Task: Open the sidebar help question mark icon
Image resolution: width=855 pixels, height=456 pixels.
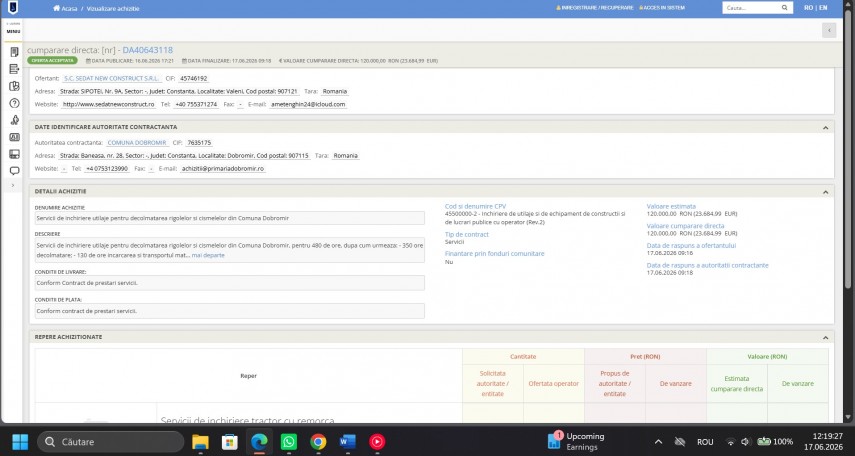Action: click(x=14, y=103)
